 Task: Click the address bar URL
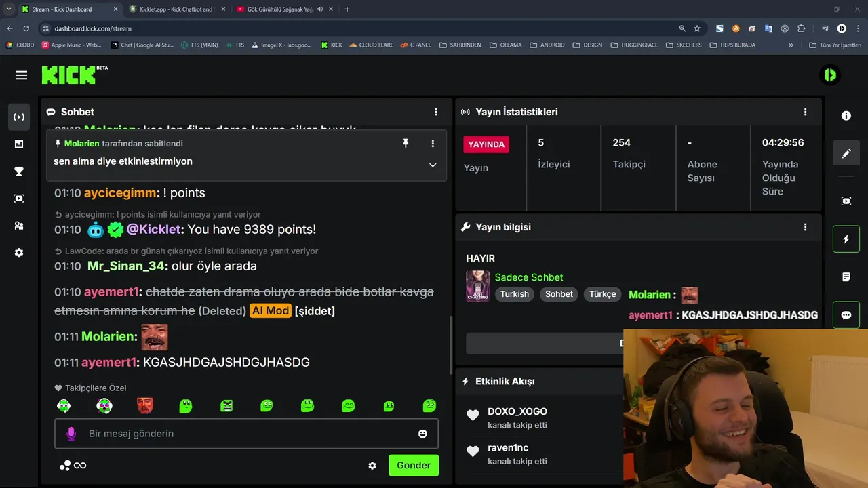coord(93,28)
